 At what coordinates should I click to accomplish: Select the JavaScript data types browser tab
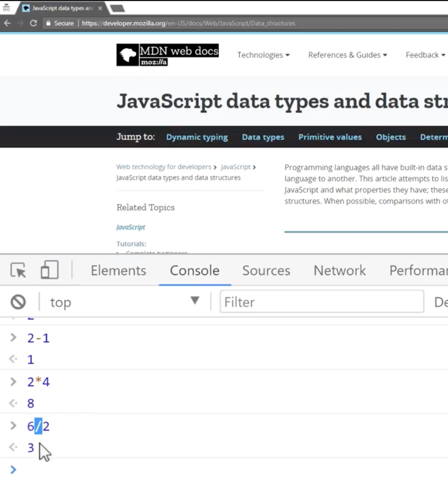(62, 8)
